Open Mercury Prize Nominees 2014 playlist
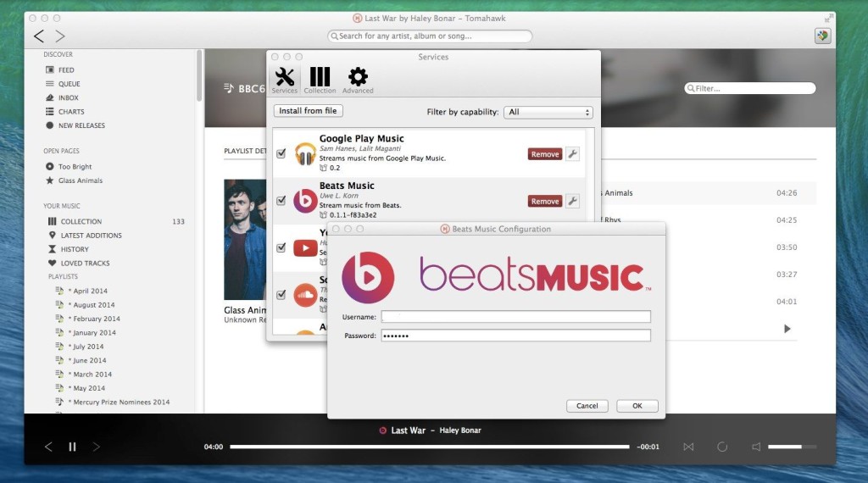Screen dimensions: 868x483 (x=120, y=402)
